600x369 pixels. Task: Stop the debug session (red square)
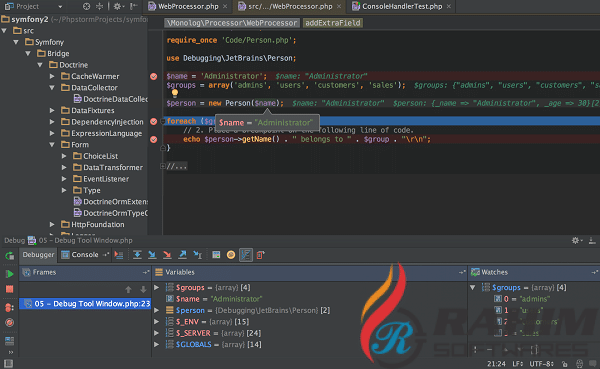[x=10, y=289]
